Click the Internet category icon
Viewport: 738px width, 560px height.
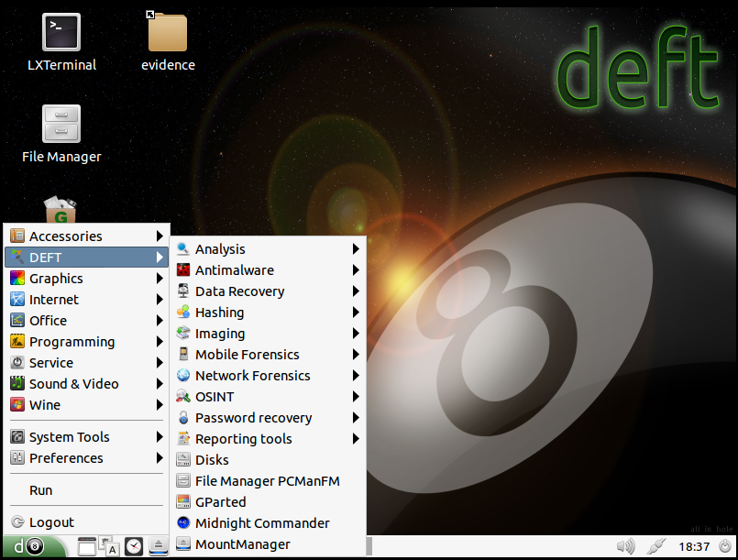pyautogui.click(x=17, y=300)
